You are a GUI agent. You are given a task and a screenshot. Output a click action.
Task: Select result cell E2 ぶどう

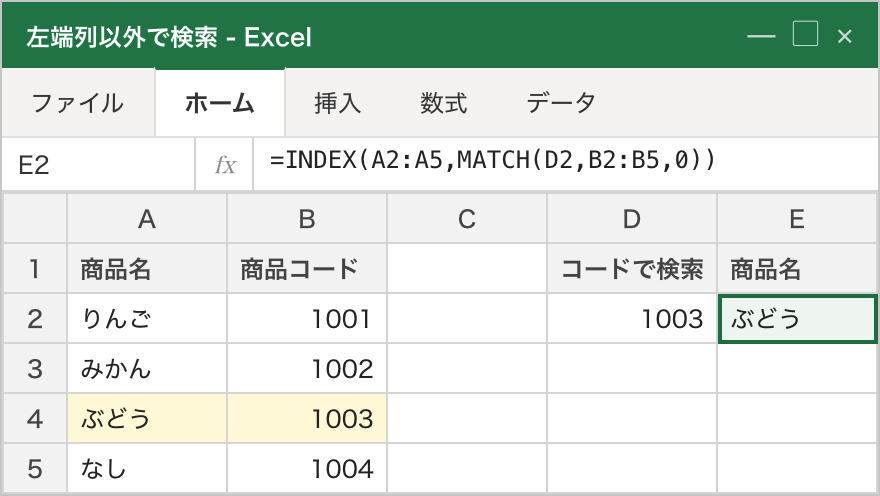pyautogui.click(x=797, y=318)
